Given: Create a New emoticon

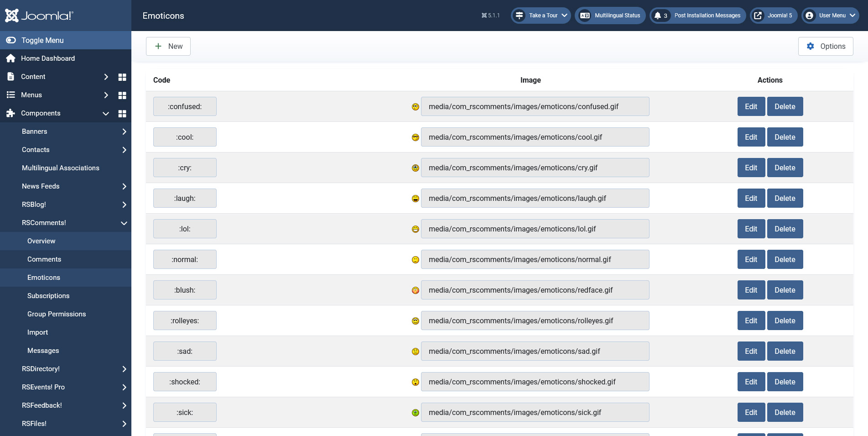Looking at the screenshot, I should pyautogui.click(x=168, y=46).
